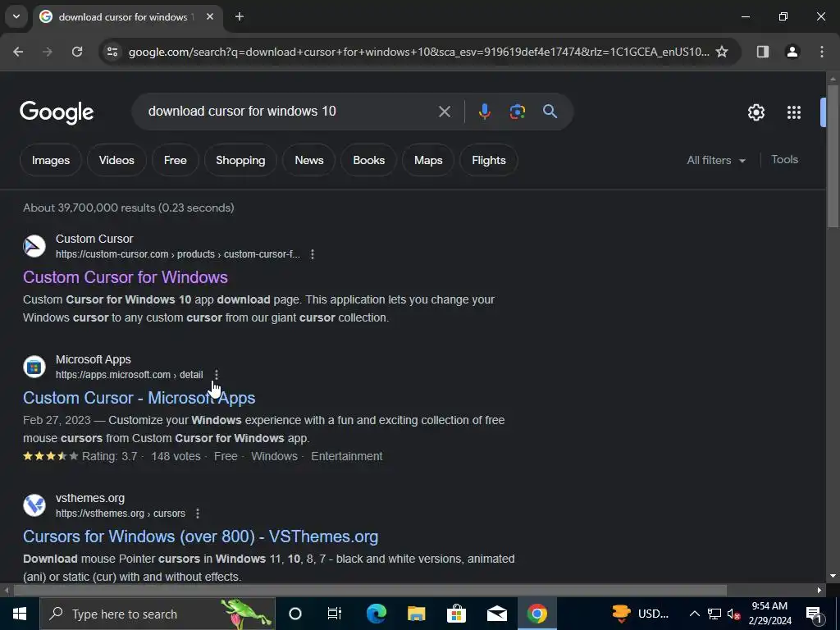Apply the Free filter chip
The width and height of the screenshot is (840, 630).
click(x=176, y=160)
